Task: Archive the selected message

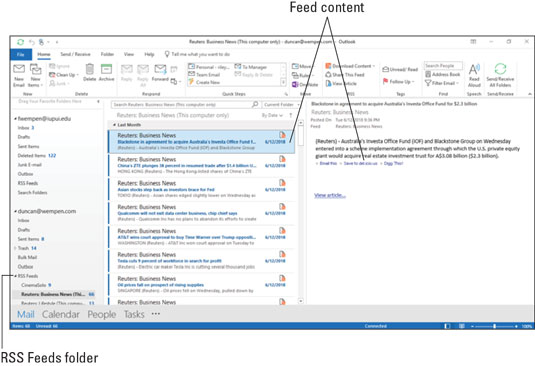Action: tap(106, 72)
